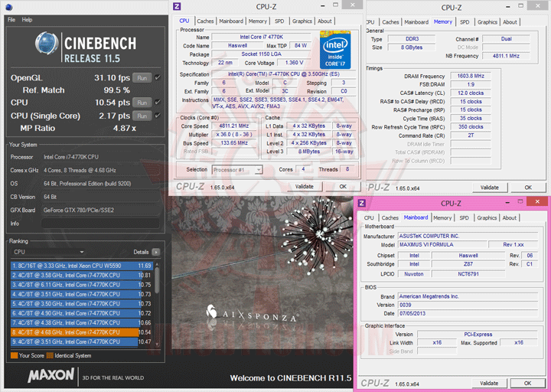
Task: Select SPD tab in Mainboard CPU-Z window
Action: point(464,218)
